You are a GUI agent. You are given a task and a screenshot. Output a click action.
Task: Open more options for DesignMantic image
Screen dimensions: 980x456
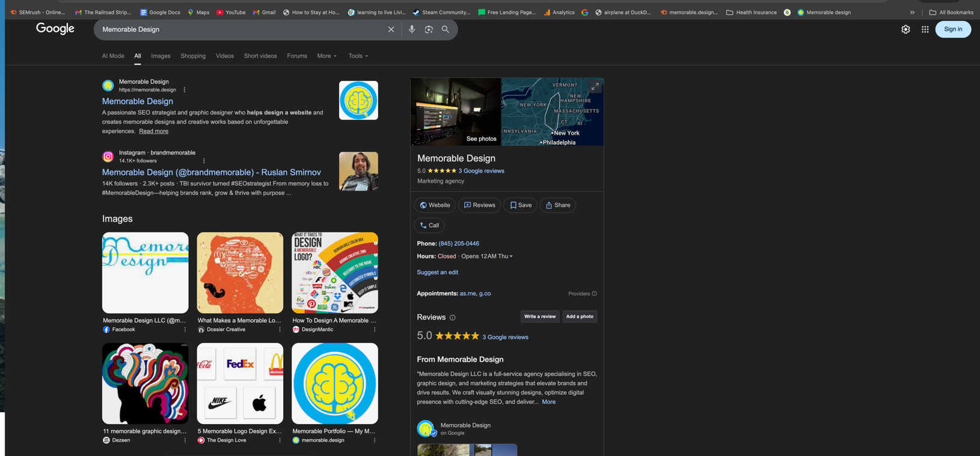click(x=375, y=330)
